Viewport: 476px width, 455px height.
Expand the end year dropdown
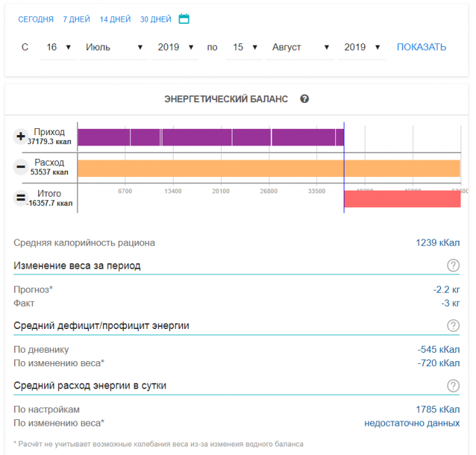tap(362, 47)
